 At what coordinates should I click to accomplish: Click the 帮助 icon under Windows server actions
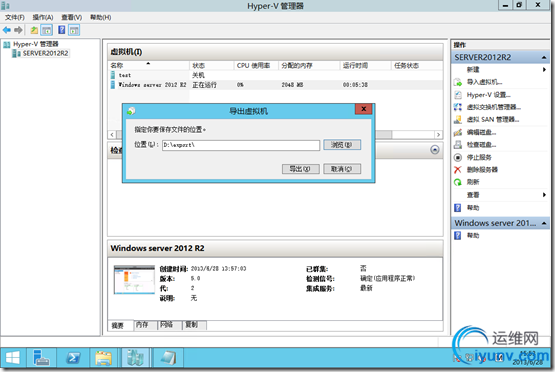coord(458,235)
